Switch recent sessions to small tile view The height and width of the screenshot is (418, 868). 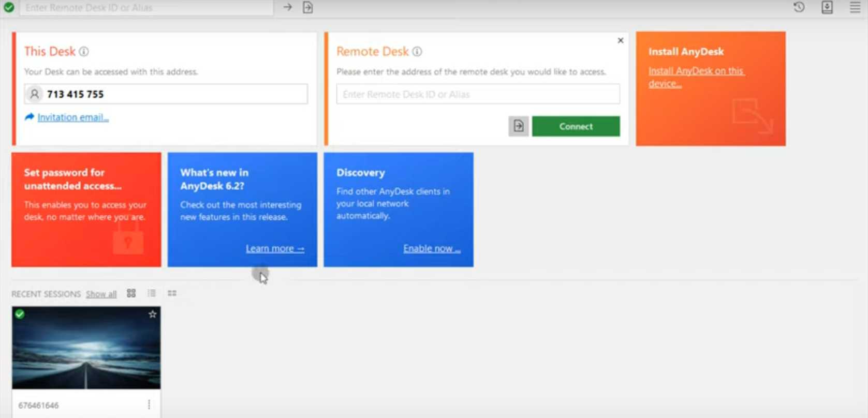pos(172,293)
